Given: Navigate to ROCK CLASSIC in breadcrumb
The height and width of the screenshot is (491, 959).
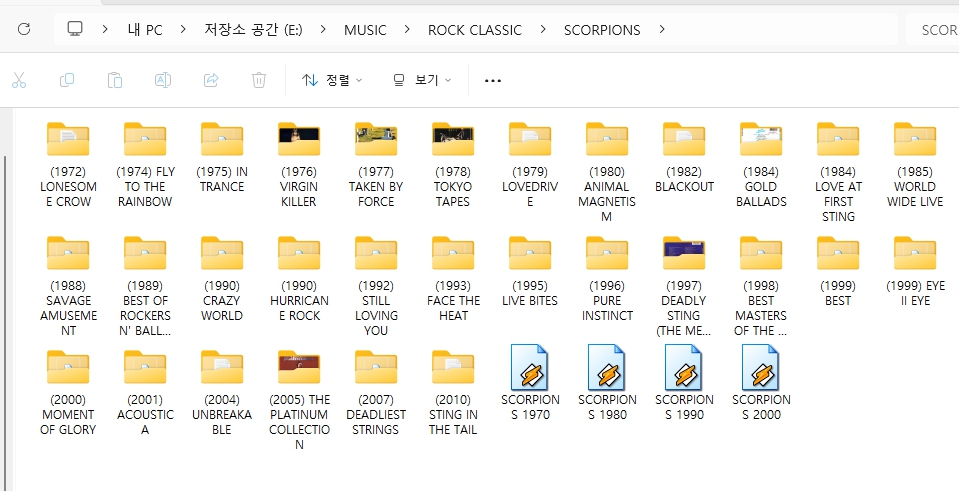Looking at the screenshot, I should (x=475, y=30).
